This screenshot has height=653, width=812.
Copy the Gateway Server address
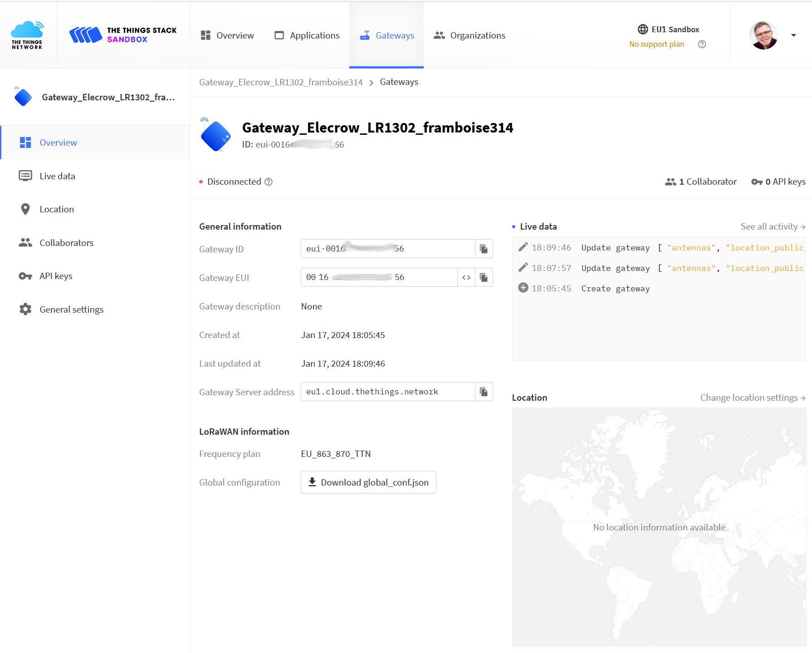tap(484, 392)
